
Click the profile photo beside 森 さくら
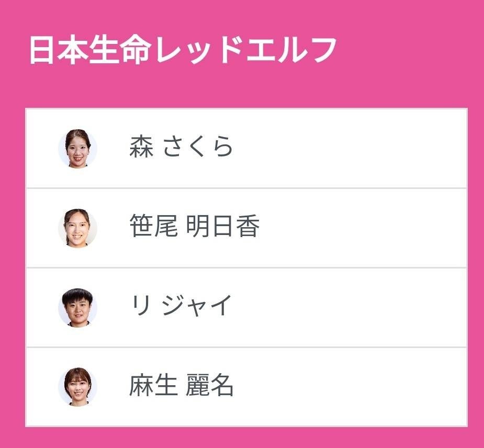pos(77,149)
